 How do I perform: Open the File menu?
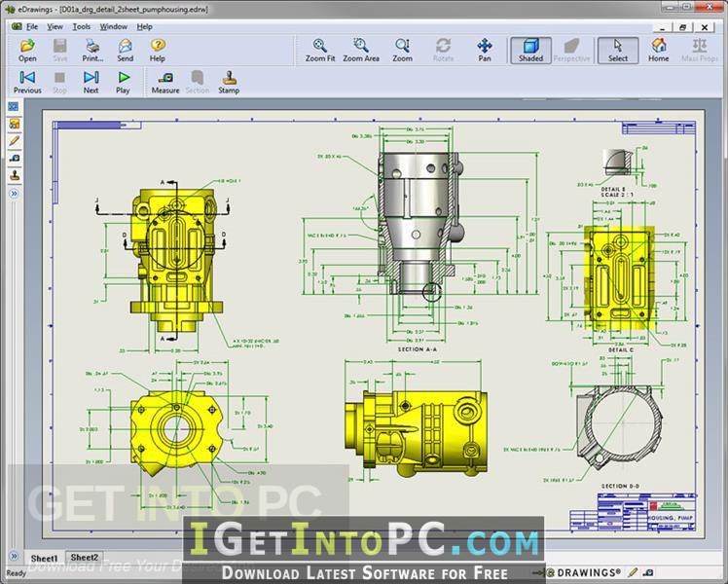point(31,27)
